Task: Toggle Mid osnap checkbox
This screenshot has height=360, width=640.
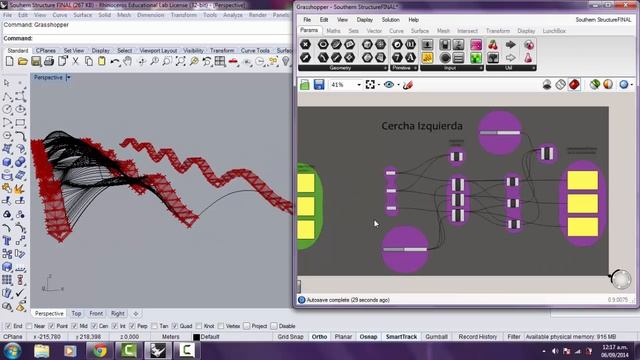Action: coord(74,326)
